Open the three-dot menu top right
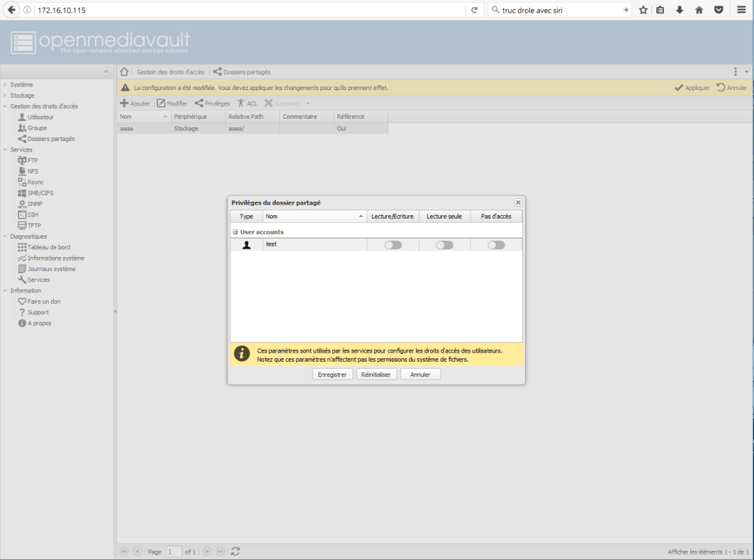 (x=735, y=71)
